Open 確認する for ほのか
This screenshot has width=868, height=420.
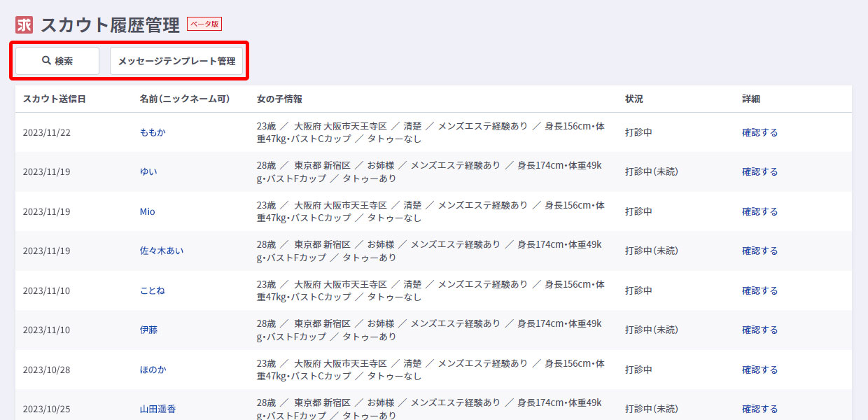pos(759,370)
